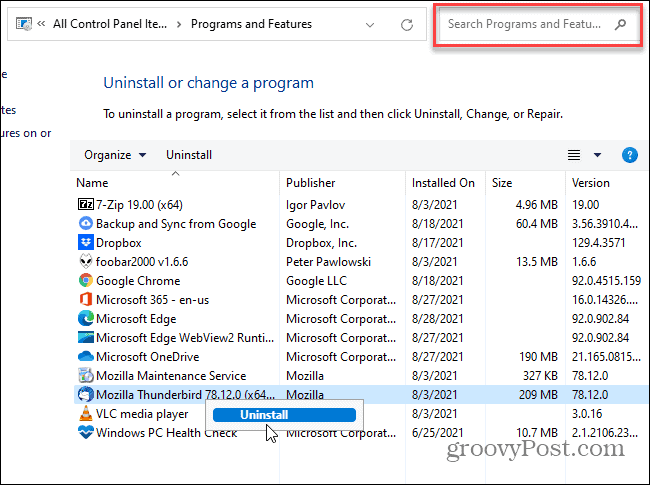Click version 129.4.3571
Screen dimensions: 650x485
tap(598, 243)
